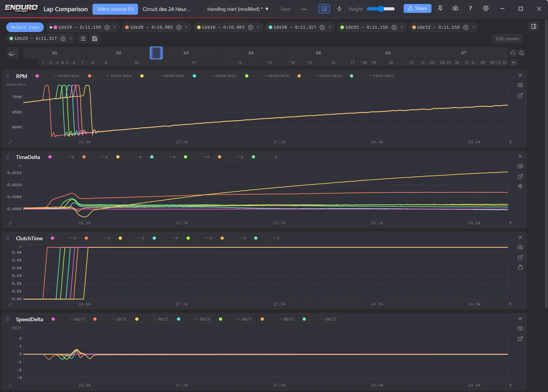
Task: Toggle yellow lap series in TimeDelta legend
Action: click(x=118, y=157)
